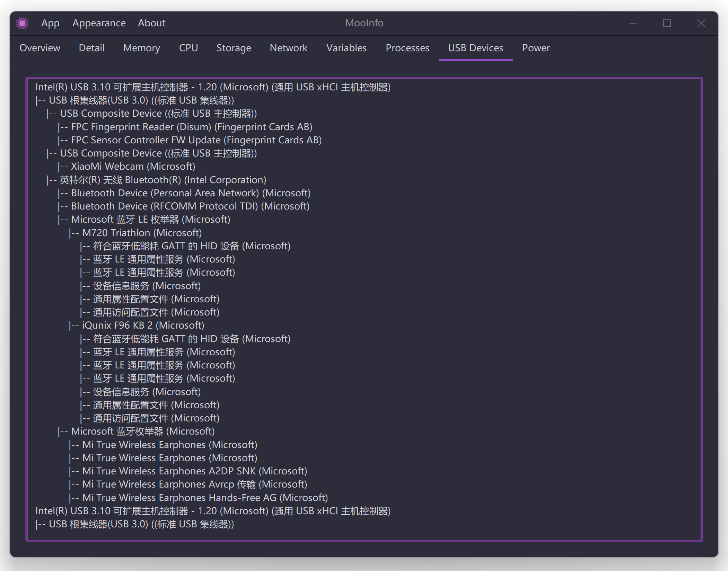
Task: Click the 英特尔(R) 无线 Bluetooth(R) line
Action: point(156,180)
